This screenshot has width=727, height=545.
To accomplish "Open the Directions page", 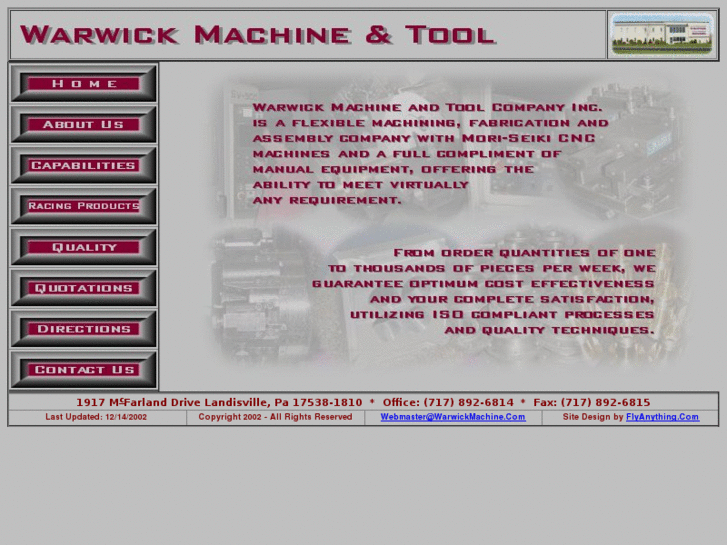I will tap(83, 328).
